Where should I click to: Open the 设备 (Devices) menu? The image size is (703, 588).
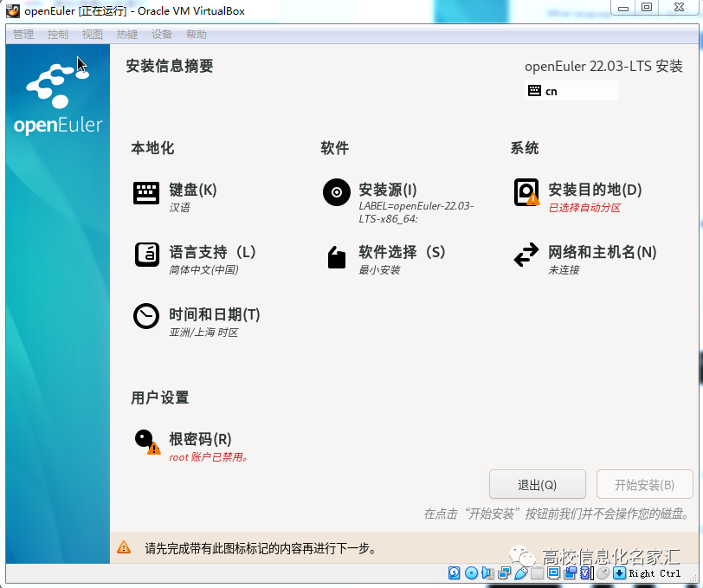(159, 34)
